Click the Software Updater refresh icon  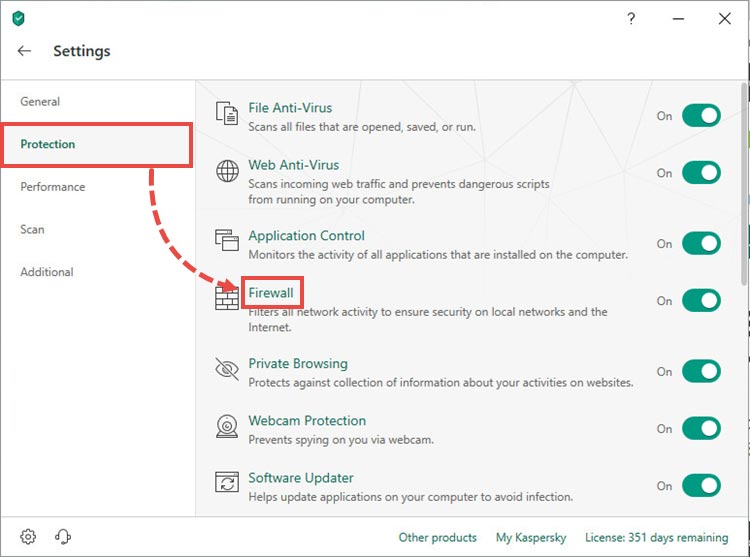227,482
